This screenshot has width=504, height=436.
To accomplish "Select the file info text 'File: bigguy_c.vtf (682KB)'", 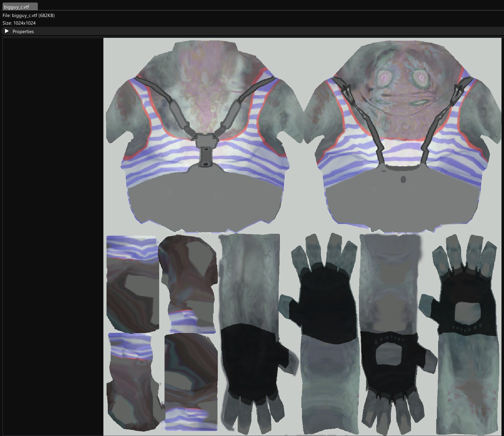I will [29, 15].
